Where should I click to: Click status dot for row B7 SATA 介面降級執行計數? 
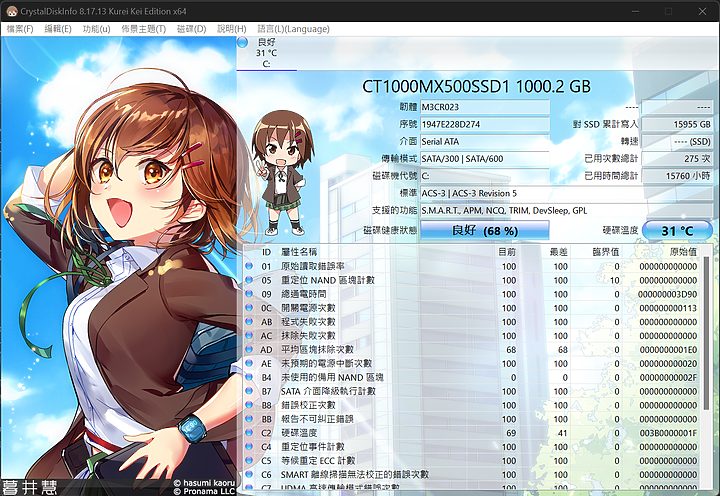(x=249, y=391)
